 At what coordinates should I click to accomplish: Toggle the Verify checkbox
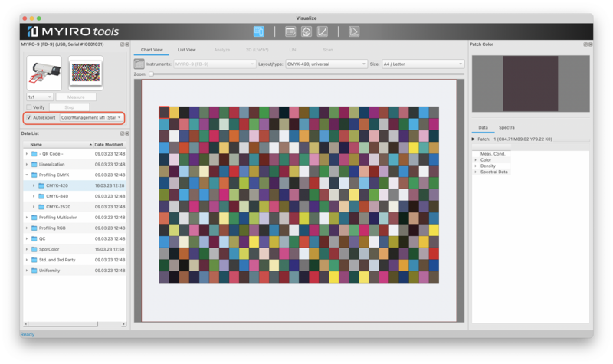pyautogui.click(x=29, y=107)
